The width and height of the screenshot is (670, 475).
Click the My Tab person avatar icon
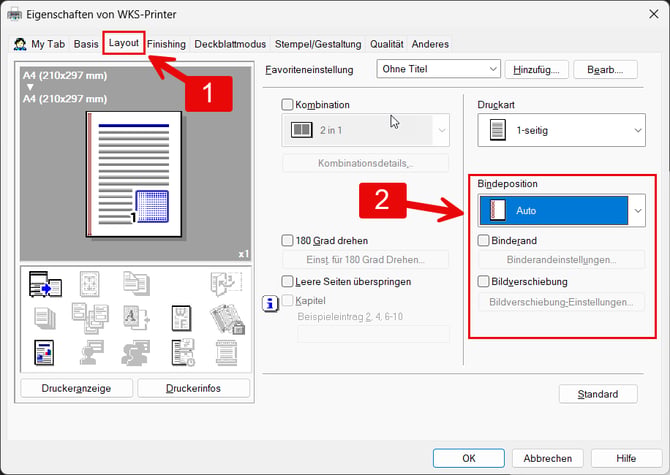(x=20, y=44)
